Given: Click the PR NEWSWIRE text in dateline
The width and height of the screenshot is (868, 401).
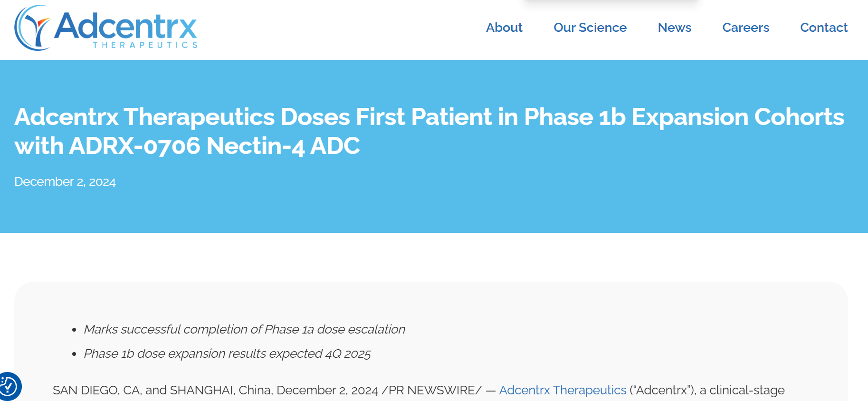Looking at the screenshot, I should 432,390.
